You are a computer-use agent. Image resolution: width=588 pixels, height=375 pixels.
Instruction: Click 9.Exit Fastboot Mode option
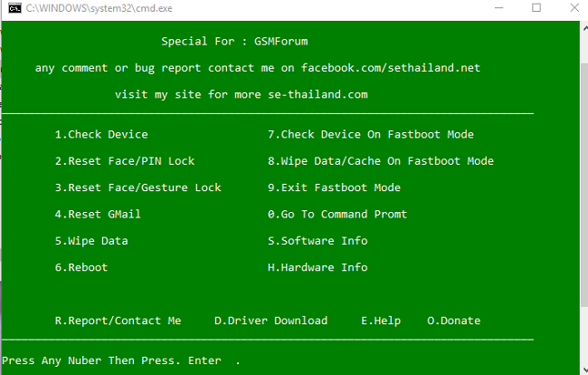pyautogui.click(x=335, y=187)
